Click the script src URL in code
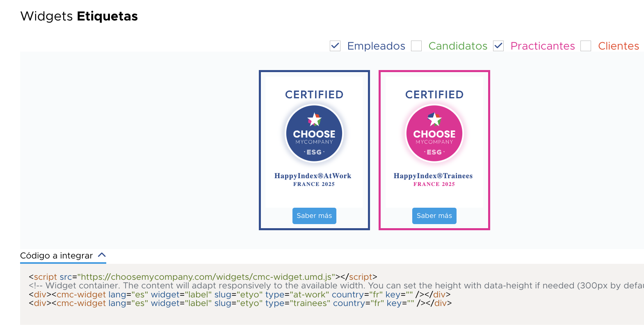 (206, 277)
